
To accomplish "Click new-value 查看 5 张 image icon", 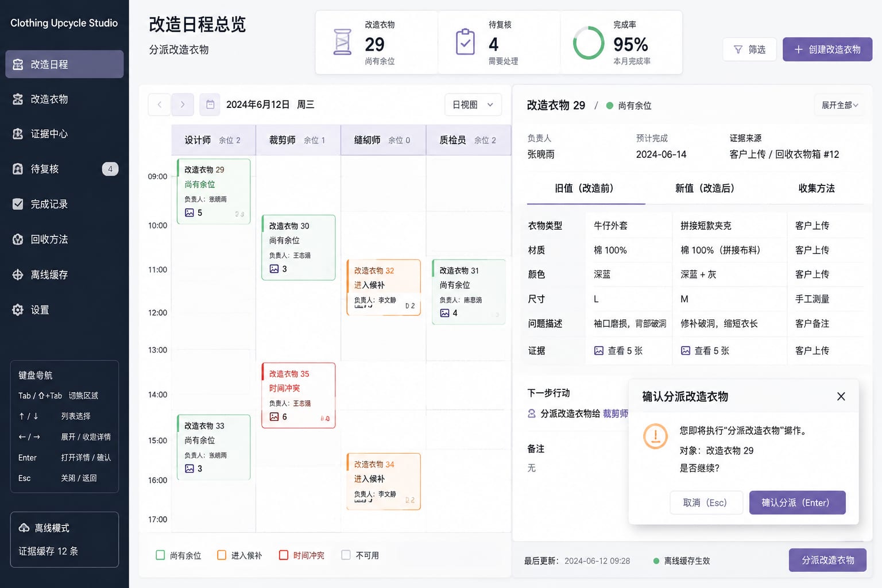I will (x=686, y=350).
